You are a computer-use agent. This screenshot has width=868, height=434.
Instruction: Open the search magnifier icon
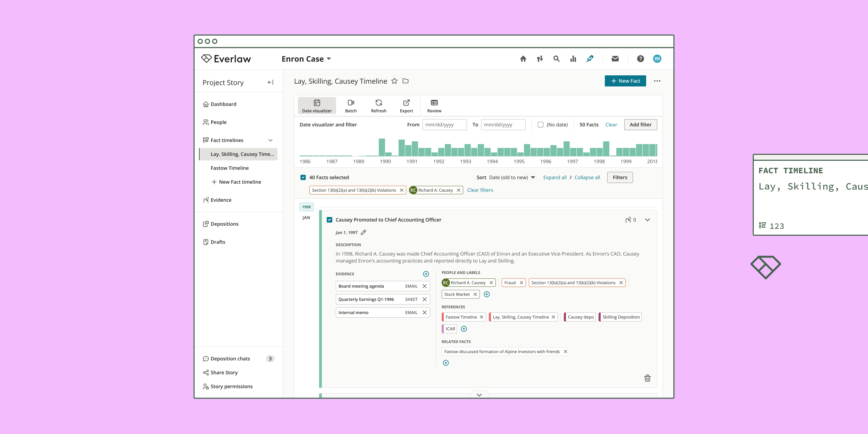[x=556, y=59]
